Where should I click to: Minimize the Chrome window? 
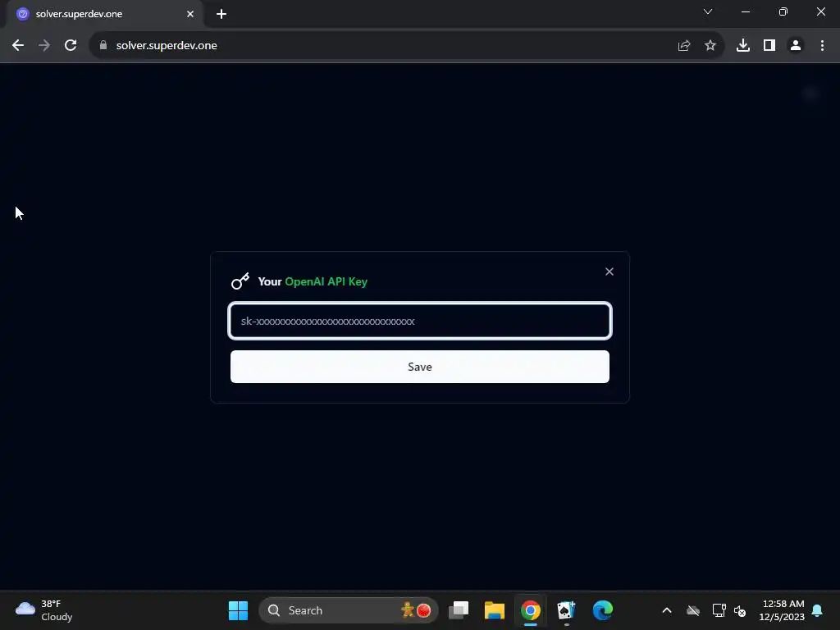click(745, 11)
